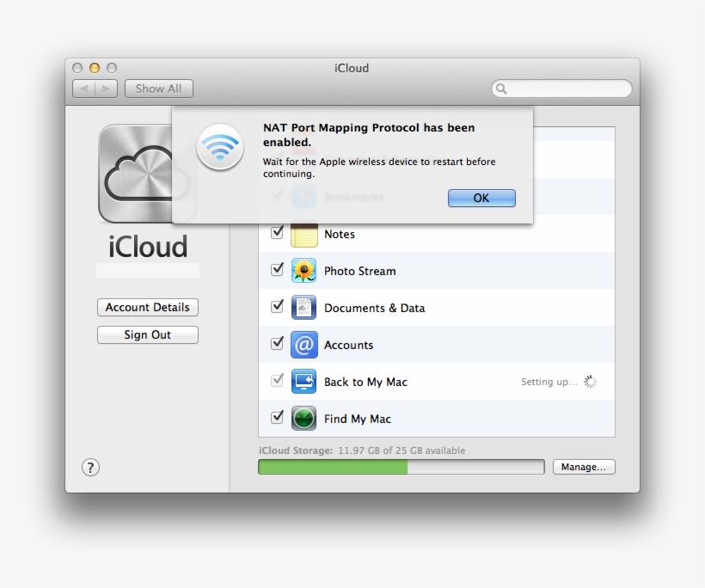
Task: Uncheck the Photo Stream checkbox
Action: coord(277,269)
